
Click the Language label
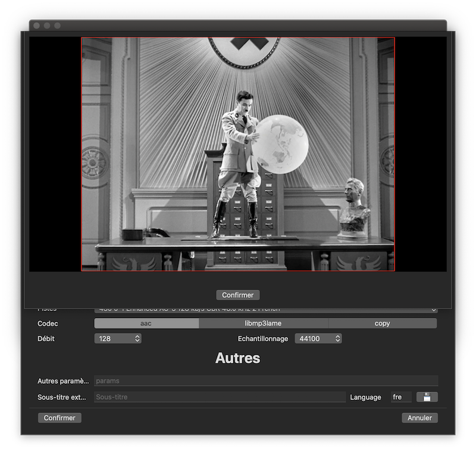[x=365, y=397]
